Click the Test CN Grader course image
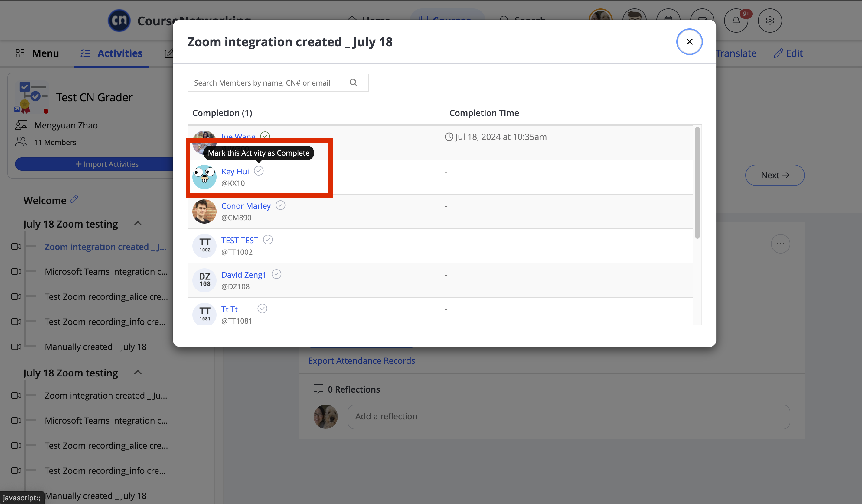The height and width of the screenshot is (504, 862). click(31, 97)
